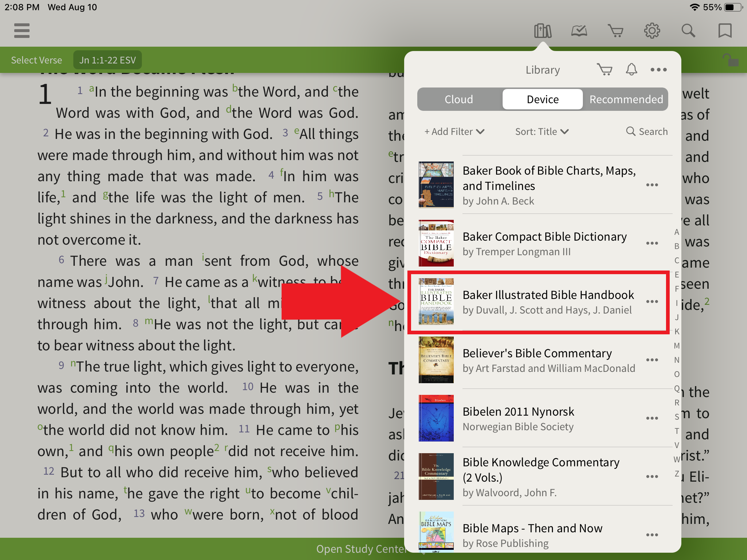Open the bookmark ribbon icon

(x=725, y=31)
